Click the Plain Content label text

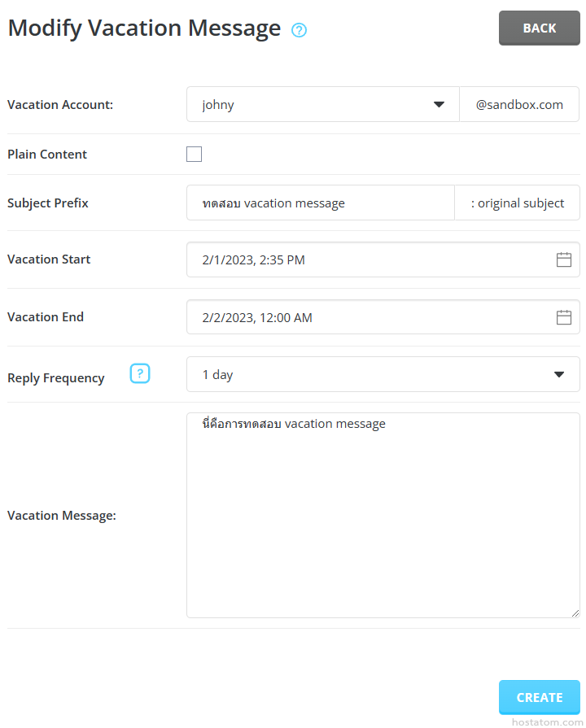click(47, 155)
